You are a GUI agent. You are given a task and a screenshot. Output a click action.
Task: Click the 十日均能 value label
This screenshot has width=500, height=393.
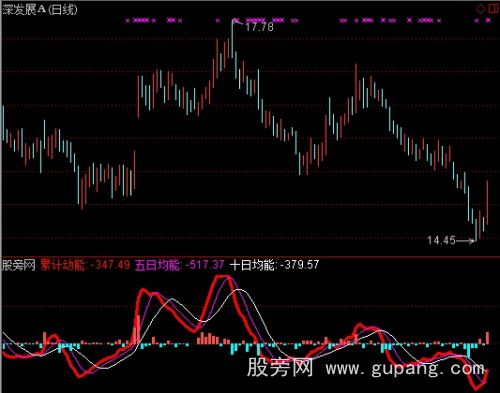point(274,265)
